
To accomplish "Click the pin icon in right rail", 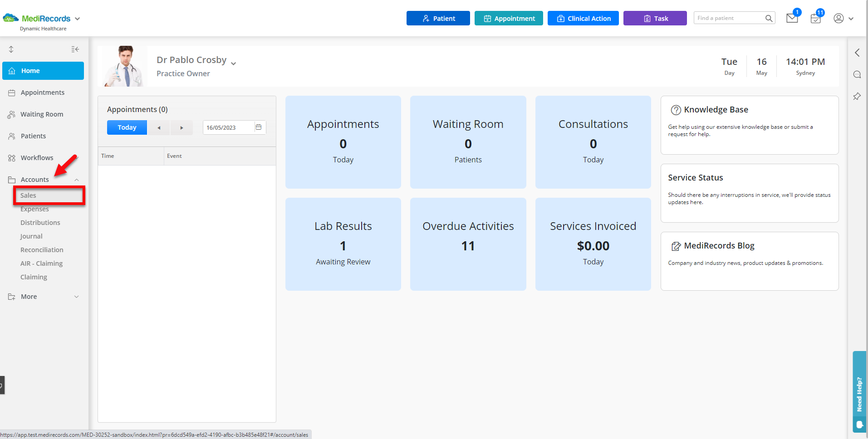I will (857, 96).
